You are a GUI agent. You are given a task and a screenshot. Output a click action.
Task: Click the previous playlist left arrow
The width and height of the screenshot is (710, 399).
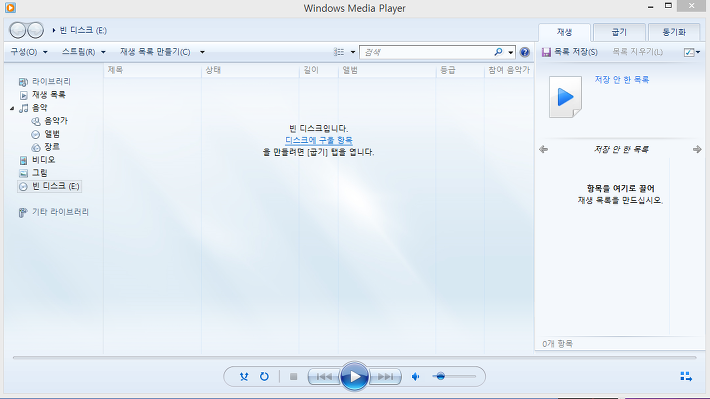[x=543, y=149]
